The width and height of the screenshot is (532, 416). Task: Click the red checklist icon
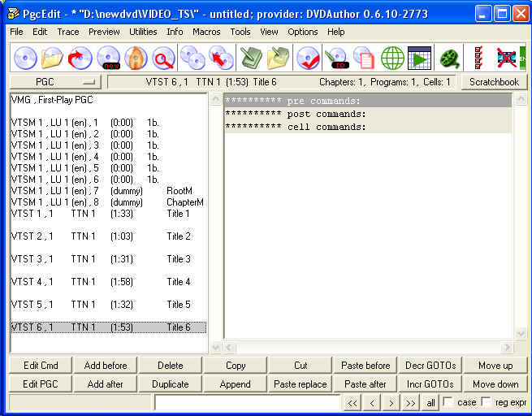(478, 58)
